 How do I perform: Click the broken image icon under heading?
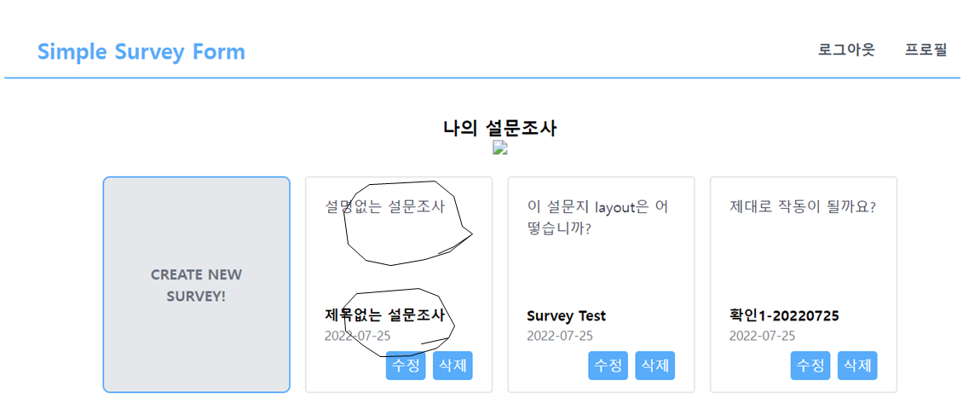click(500, 148)
